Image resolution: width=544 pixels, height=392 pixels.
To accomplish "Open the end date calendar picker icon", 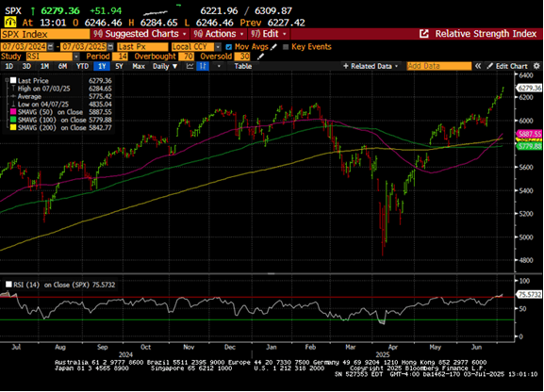I will coord(110,47).
